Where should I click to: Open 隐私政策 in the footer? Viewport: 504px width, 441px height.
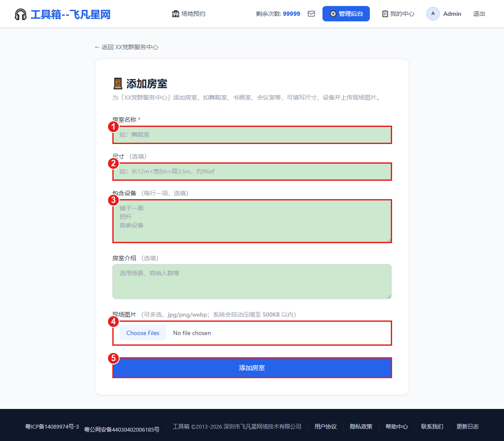361,426
